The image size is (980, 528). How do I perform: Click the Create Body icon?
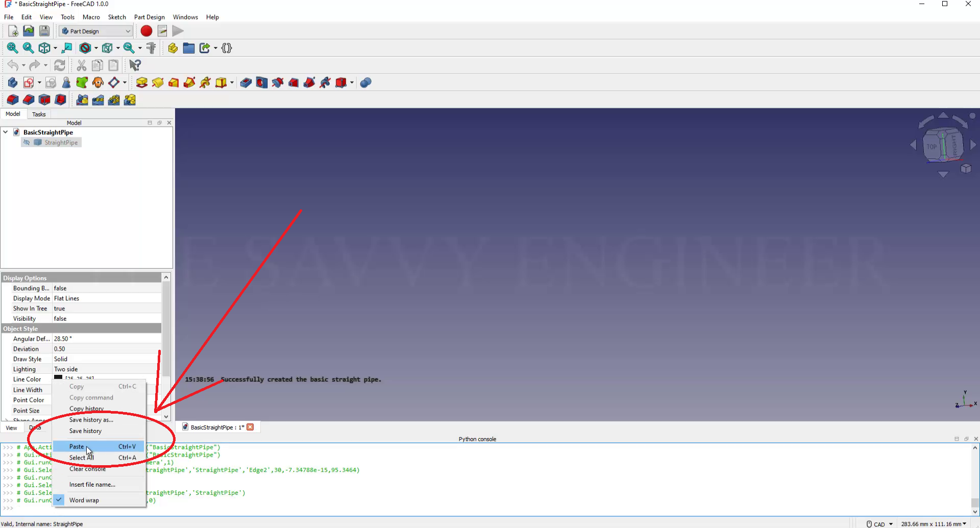click(13, 83)
